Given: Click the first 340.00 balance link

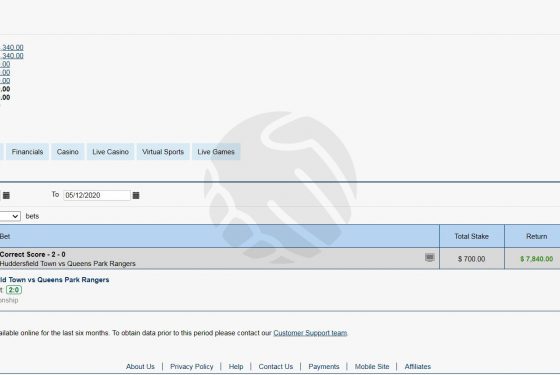Looking at the screenshot, I should tap(12, 48).
